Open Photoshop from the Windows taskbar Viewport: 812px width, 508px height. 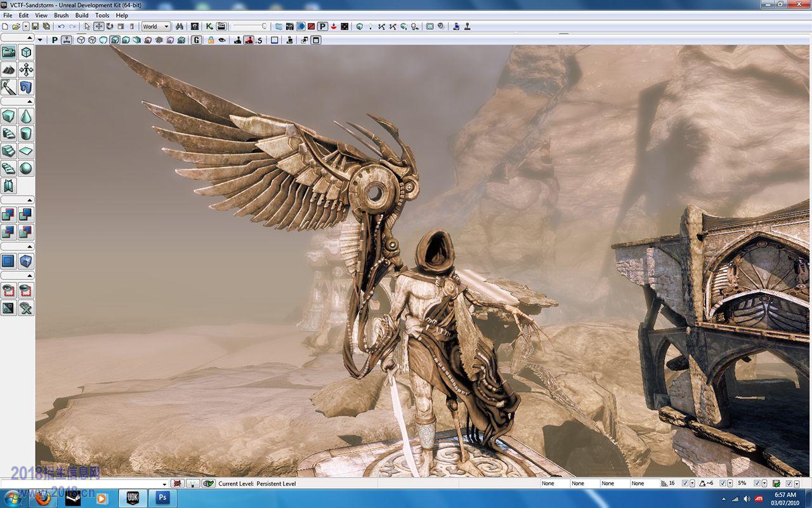[x=162, y=498]
